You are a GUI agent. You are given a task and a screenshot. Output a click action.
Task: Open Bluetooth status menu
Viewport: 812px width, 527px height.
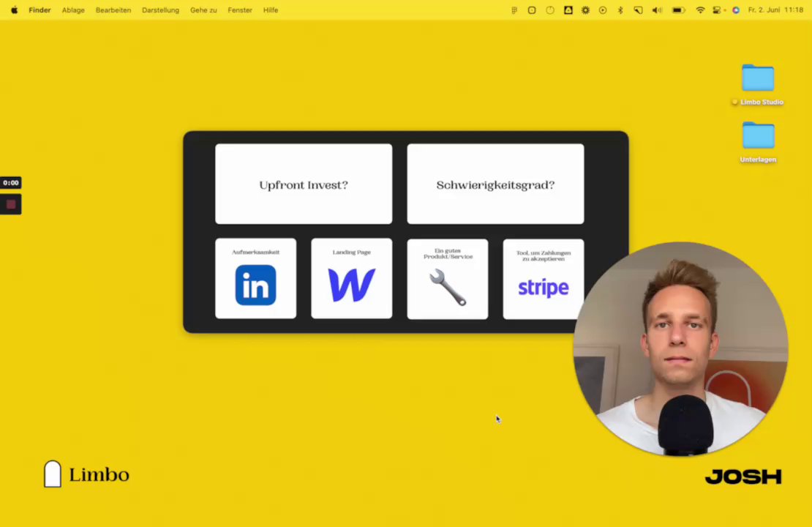[620, 10]
